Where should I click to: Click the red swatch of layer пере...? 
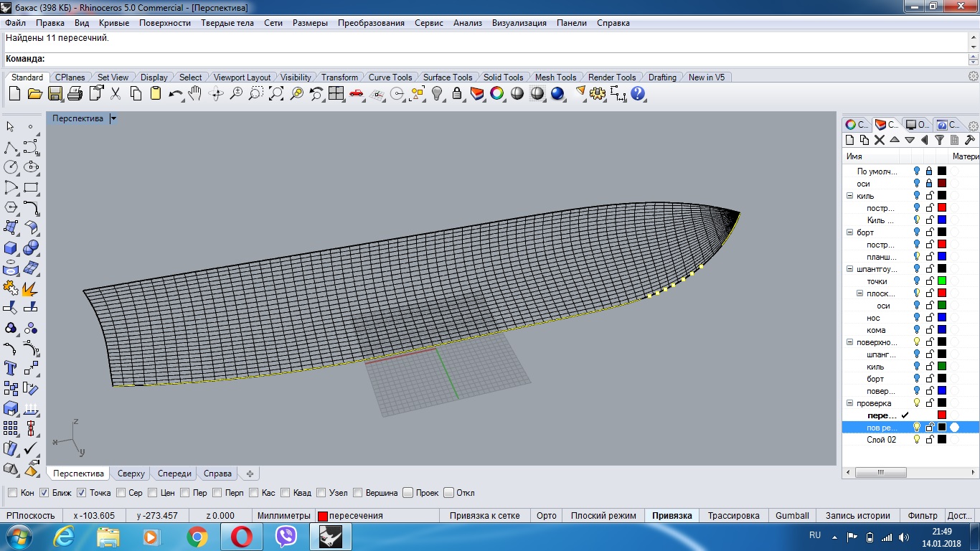[x=942, y=415]
